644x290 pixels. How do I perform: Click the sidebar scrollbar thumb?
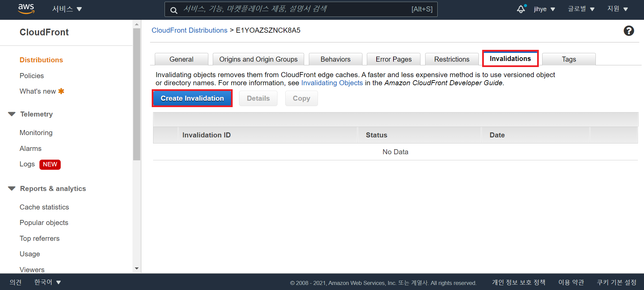point(137,94)
